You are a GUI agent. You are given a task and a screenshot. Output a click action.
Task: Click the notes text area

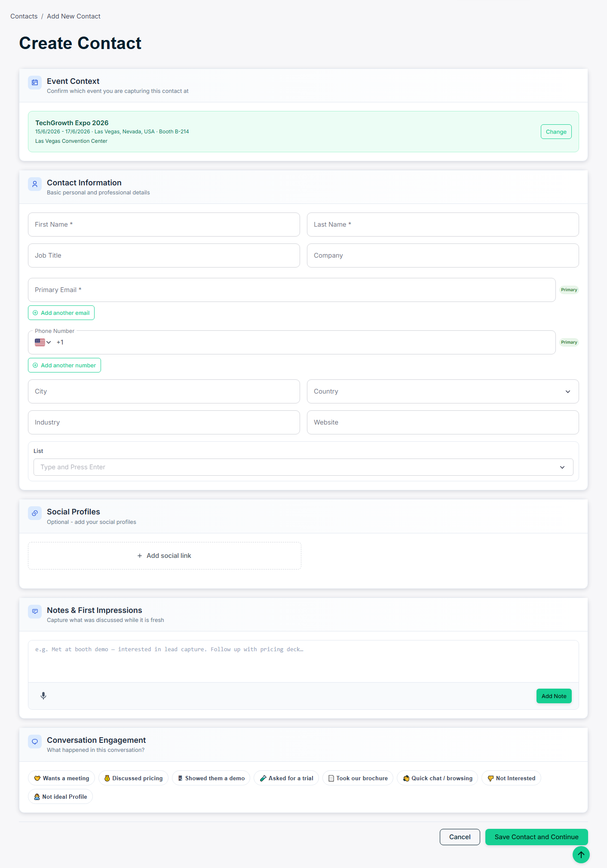pos(303,661)
